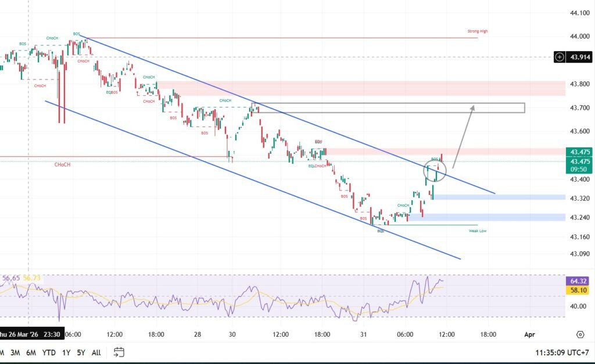595x364 pixels.
Task: Switch to the 3M date range
Action: 16,352
